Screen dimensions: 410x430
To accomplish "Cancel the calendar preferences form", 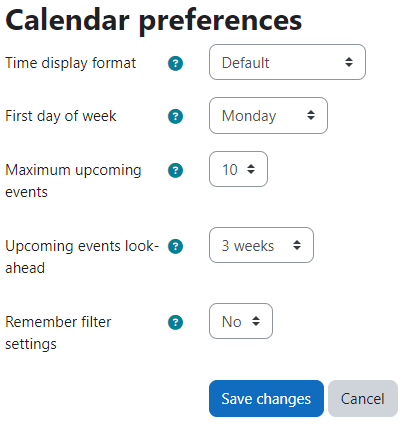I will pyautogui.click(x=363, y=399).
